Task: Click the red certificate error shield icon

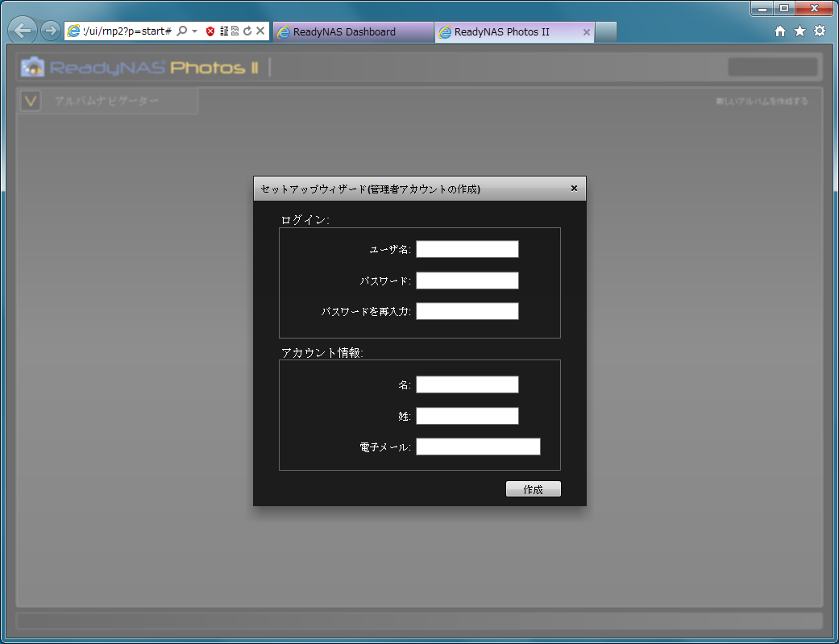Action: (x=210, y=31)
